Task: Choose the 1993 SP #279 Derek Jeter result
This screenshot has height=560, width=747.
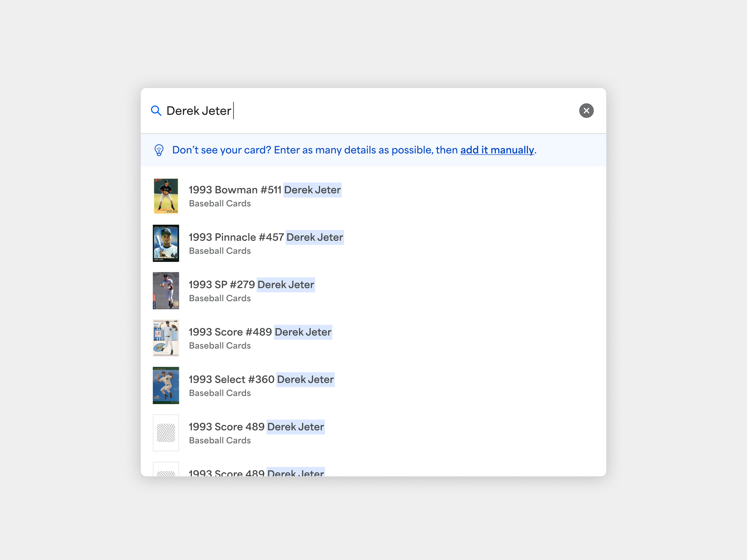Action: pos(251,285)
